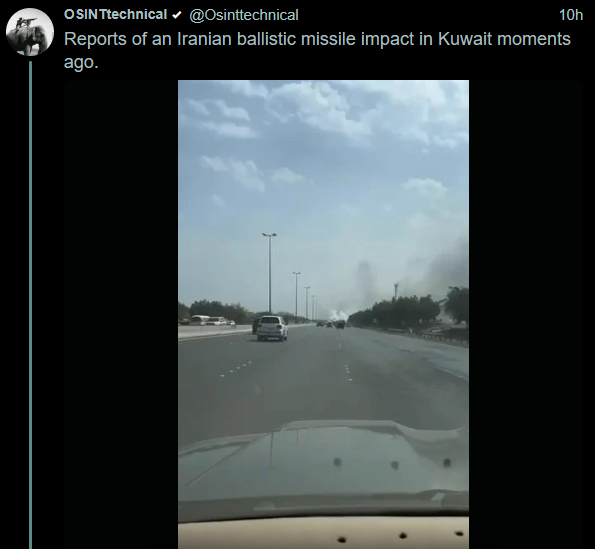This screenshot has width=595, height=549.
Task: Open the OSINTtechnical display name link
Action: click(x=115, y=14)
